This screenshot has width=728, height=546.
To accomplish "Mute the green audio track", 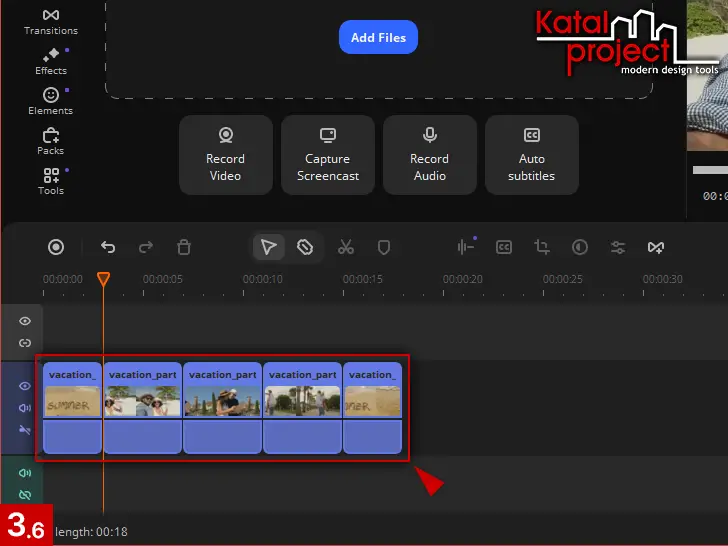I will (x=25, y=473).
